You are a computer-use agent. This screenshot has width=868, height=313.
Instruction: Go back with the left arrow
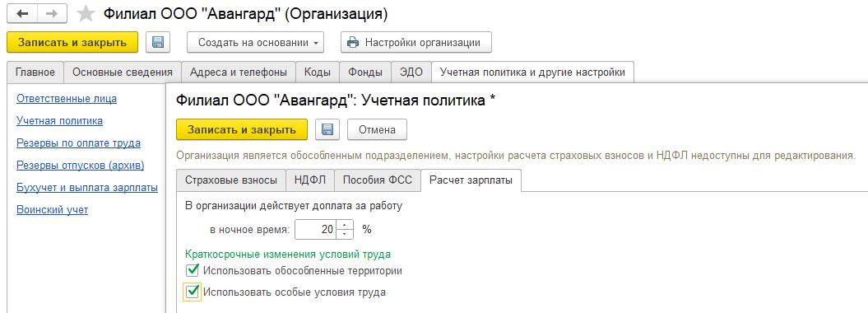pos(22,13)
